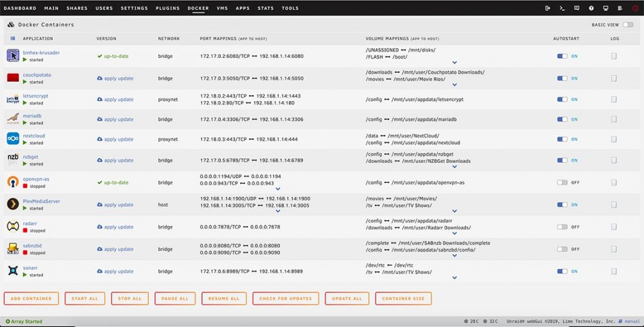Click Check for Updates button

click(x=286, y=299)
